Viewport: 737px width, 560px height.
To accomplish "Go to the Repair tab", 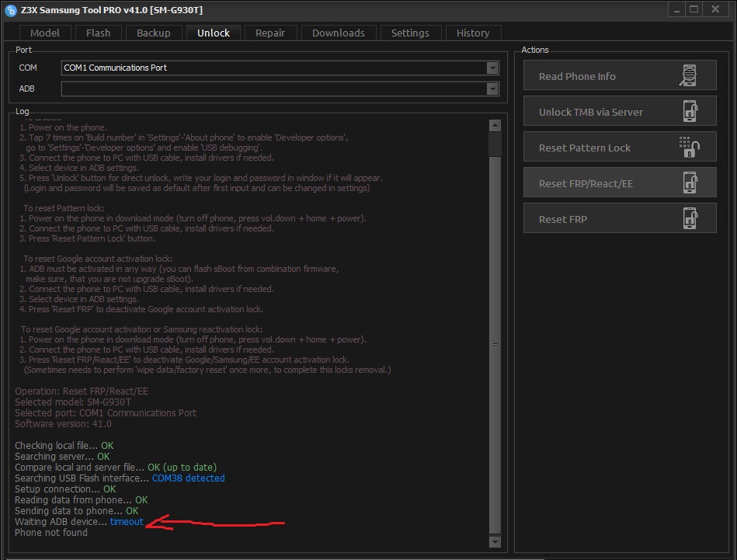I will 270,33.
